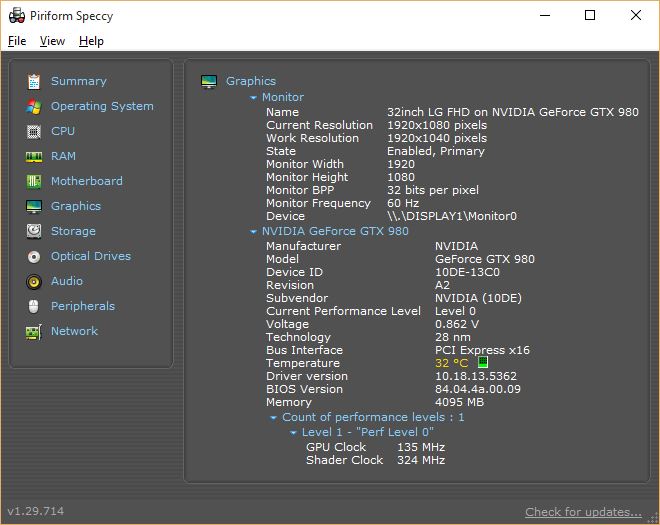Collapse Count of performance levels node

pos(273,418)
